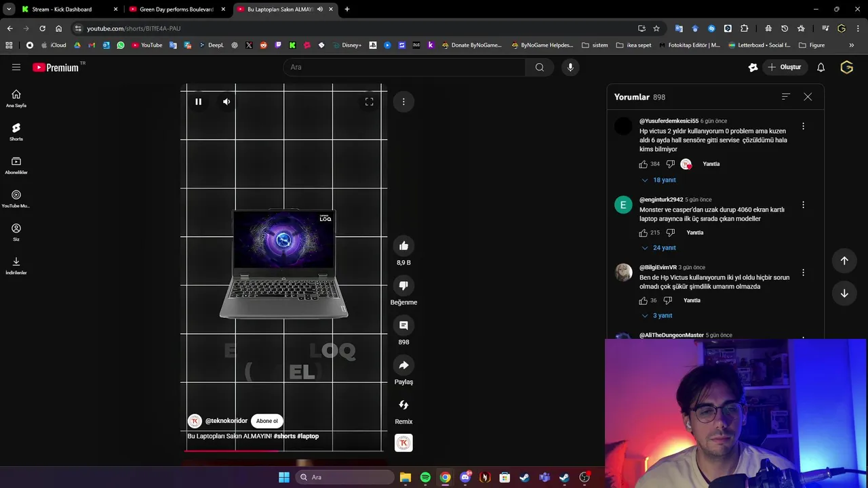Dislike the Shorts video
This screenshot has height=488, width=868.
[403, 285]
